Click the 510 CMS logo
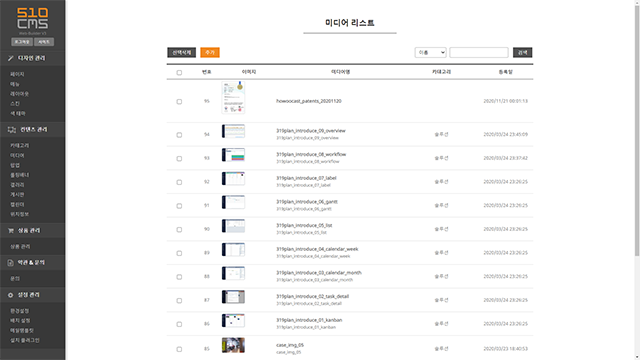640x360 pixels. coord(32,19)
